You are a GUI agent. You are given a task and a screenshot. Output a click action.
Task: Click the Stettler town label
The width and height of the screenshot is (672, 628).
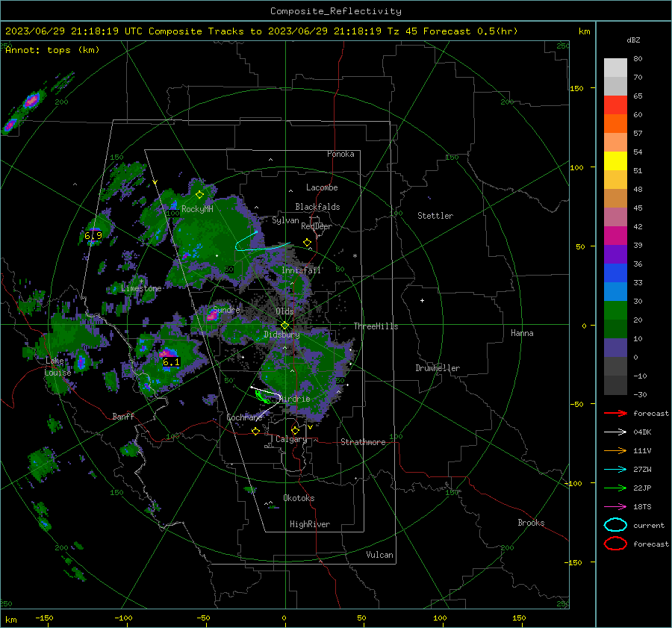[435, 216]
